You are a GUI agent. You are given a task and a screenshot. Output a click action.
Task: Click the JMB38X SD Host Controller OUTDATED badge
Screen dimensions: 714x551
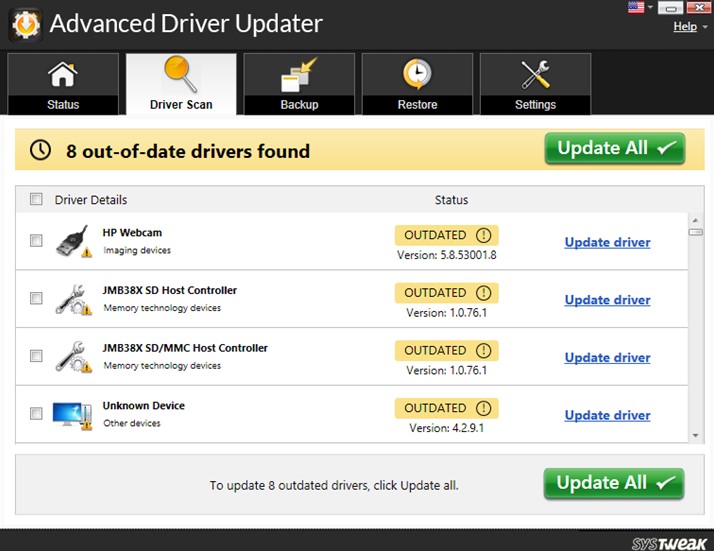[x=446, y=293]
